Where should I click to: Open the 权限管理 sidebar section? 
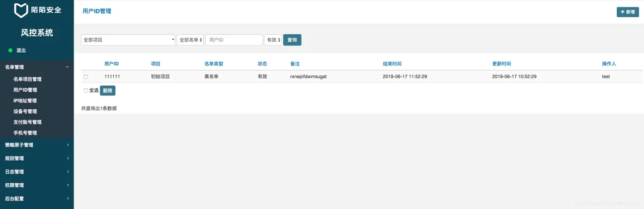[68, 185]
